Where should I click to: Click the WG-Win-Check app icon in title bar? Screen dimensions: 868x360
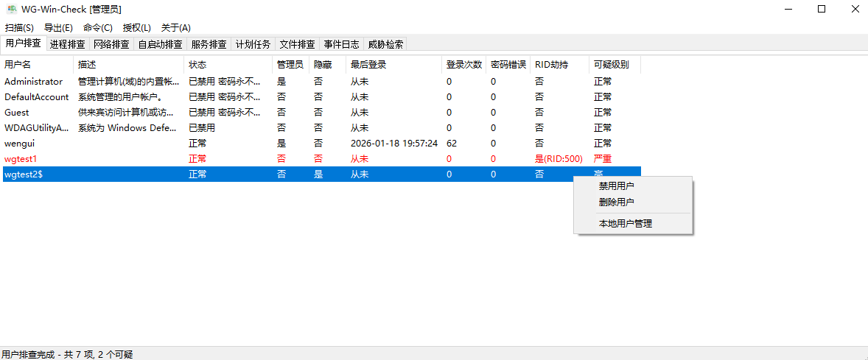click(x=10, y=9)
